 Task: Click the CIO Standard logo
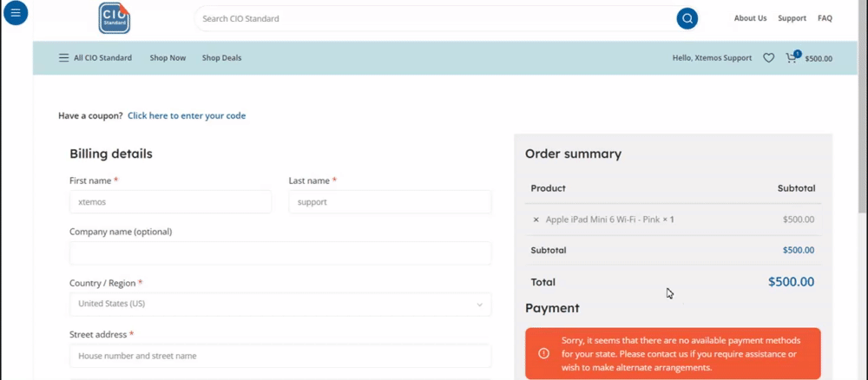pyautogui.click(x=115, y=18)
